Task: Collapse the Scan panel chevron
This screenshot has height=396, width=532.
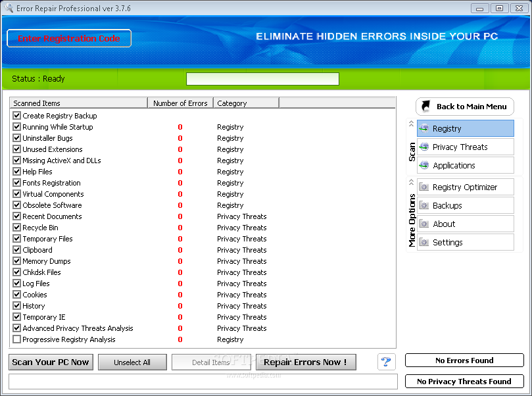Action: [411, 124]
